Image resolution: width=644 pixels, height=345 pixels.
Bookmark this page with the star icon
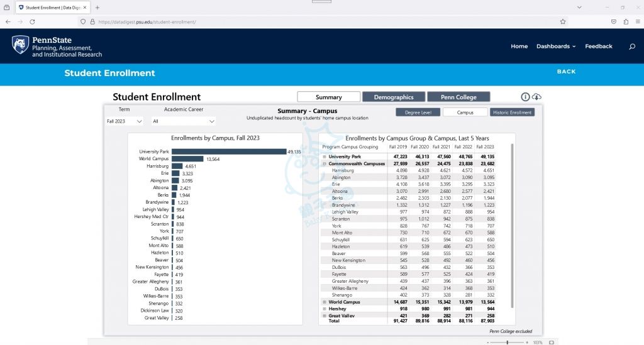pyautogui.click(x=563, y=22)
